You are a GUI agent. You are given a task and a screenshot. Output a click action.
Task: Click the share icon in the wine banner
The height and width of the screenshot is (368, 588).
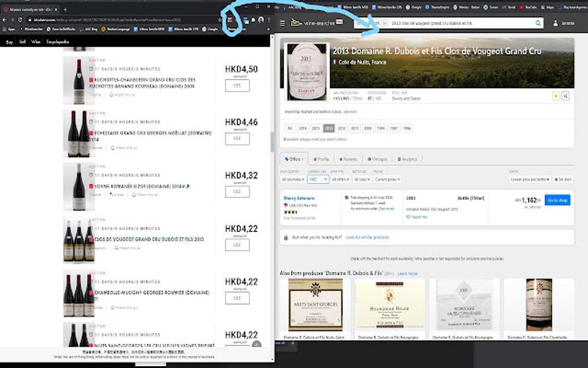point(565,95)
